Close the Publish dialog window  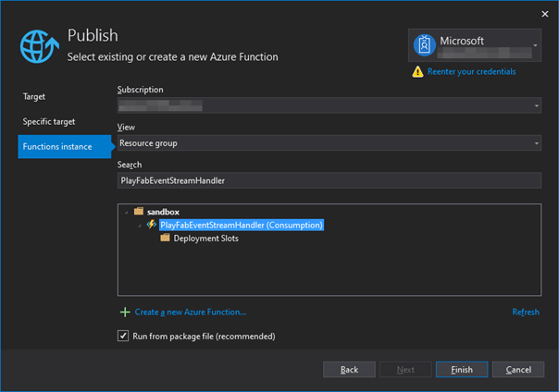tap(542, 13)
